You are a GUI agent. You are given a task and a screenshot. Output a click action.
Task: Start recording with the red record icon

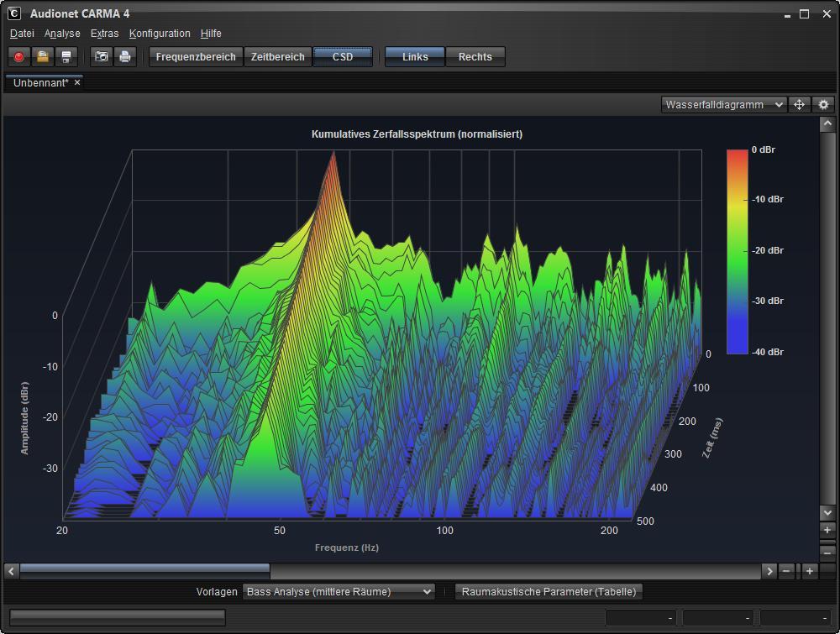19,57
